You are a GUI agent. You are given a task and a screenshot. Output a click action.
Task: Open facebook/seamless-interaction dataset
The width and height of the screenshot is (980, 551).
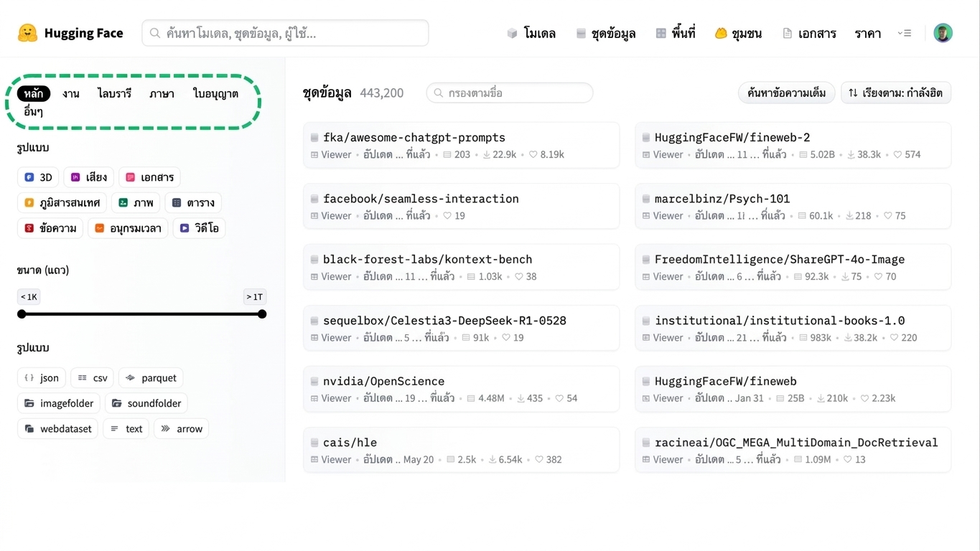tap(461, 206)
